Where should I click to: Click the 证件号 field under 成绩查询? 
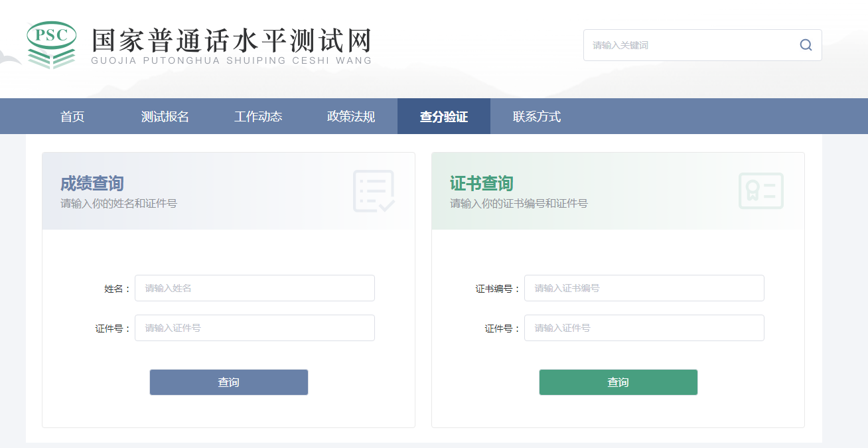(255, 328)
